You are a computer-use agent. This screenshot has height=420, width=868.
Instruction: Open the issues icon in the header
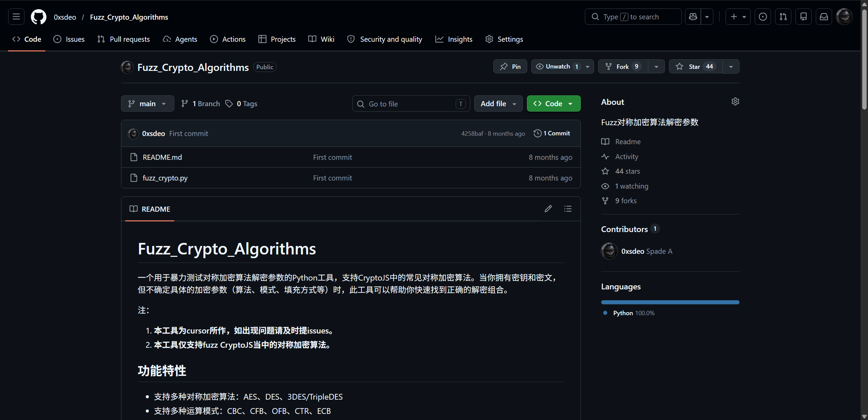[x=763, y=17]
